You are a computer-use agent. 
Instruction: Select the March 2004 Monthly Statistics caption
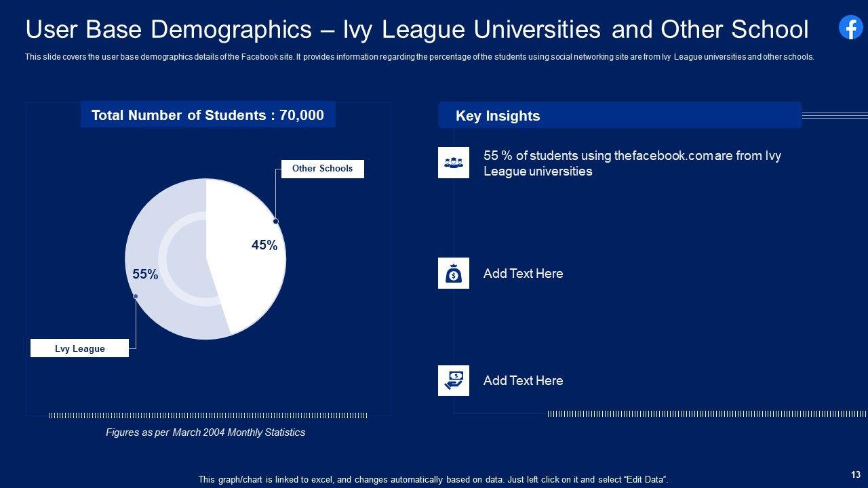click(205, 432)
